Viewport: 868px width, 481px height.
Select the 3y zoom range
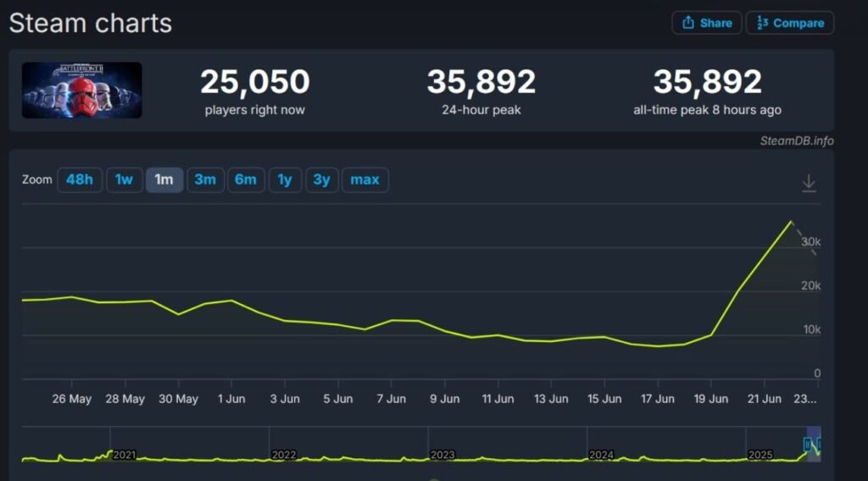[x=321, y=180]
